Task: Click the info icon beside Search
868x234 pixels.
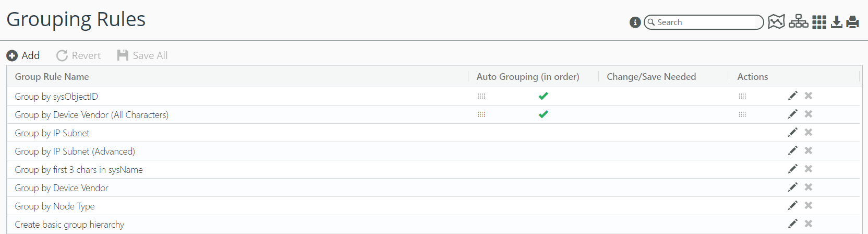Action: click(635, 22)
